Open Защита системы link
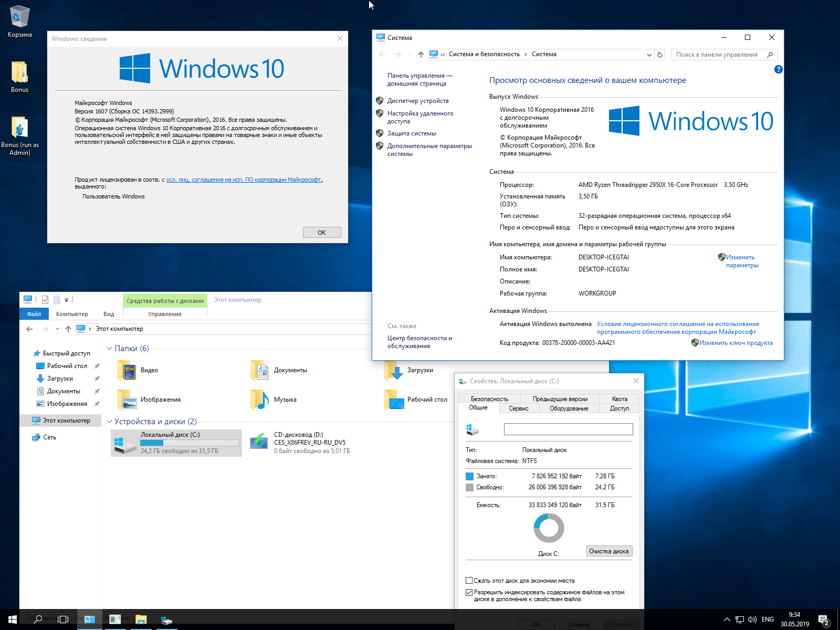The height and width of the screenshot is (630, 840). point(412,133)
